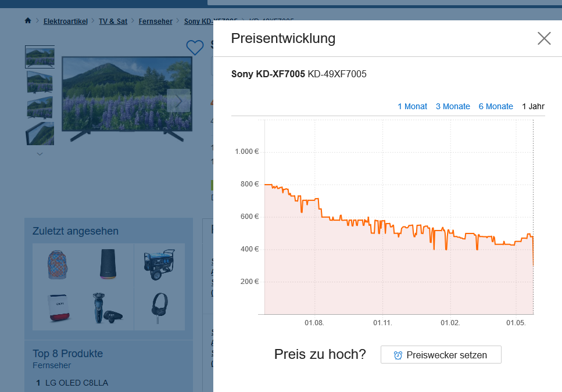The width and height of the screenshot is (562, 392).
Task: Open the Fernseher breadcrumb link
Action: pos(155,21)
